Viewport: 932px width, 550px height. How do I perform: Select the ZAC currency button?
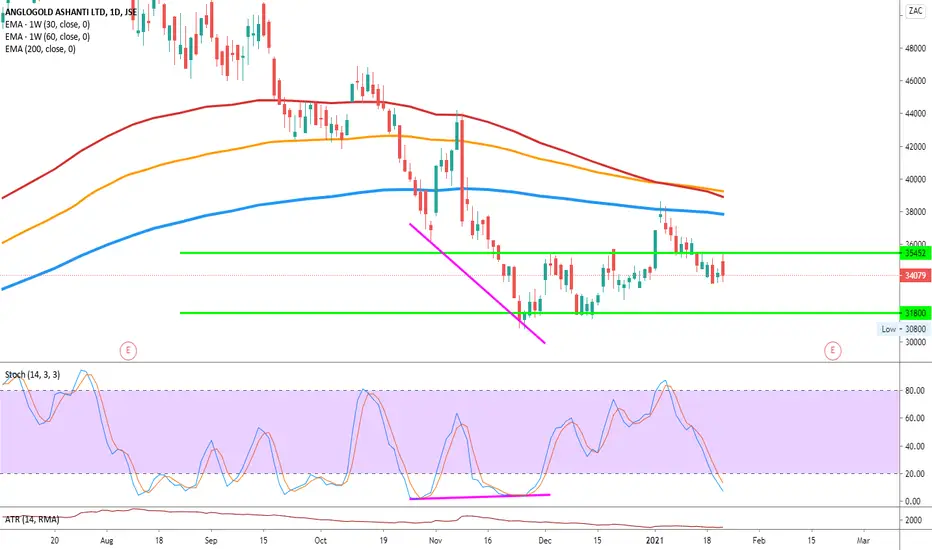point(915,11)
